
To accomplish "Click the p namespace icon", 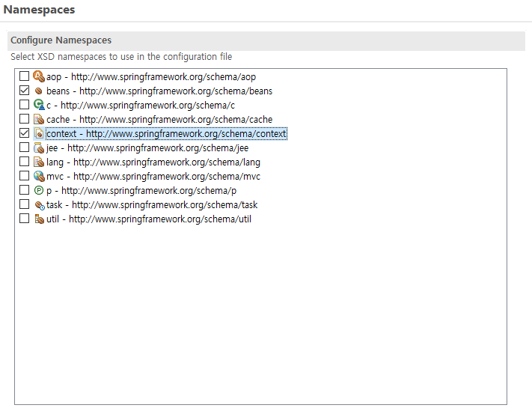I will pyautogui.click(x=39, y=190).
